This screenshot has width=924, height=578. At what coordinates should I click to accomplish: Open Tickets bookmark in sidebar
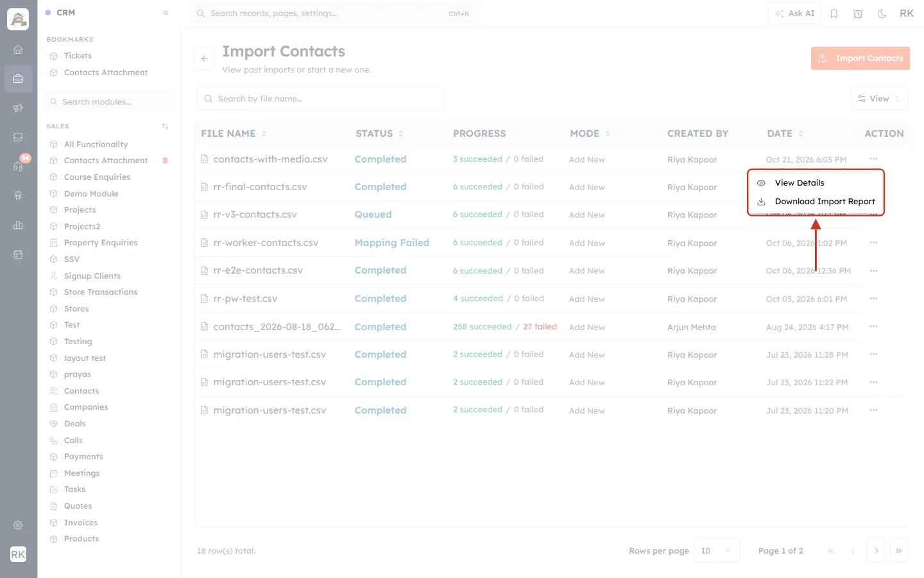click(x=78, y=56)
